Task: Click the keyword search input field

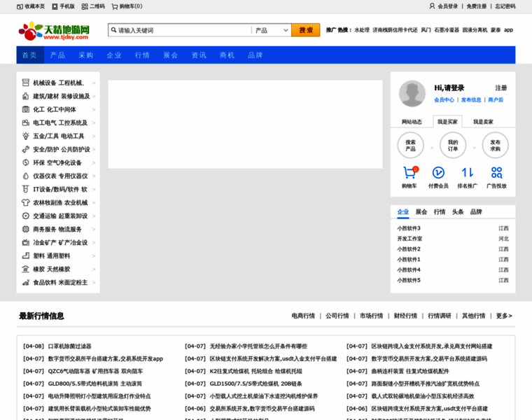Action: (x=182, y=31)
